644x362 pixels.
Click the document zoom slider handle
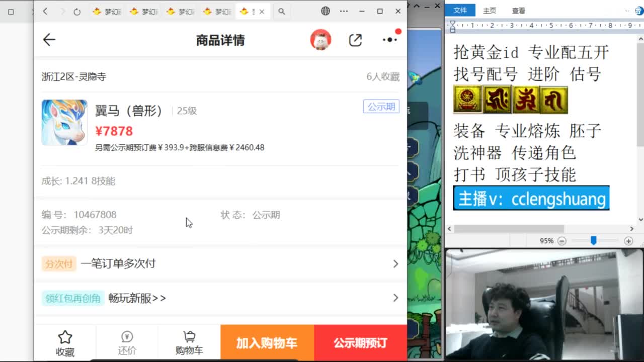click(x=594, y=241)
